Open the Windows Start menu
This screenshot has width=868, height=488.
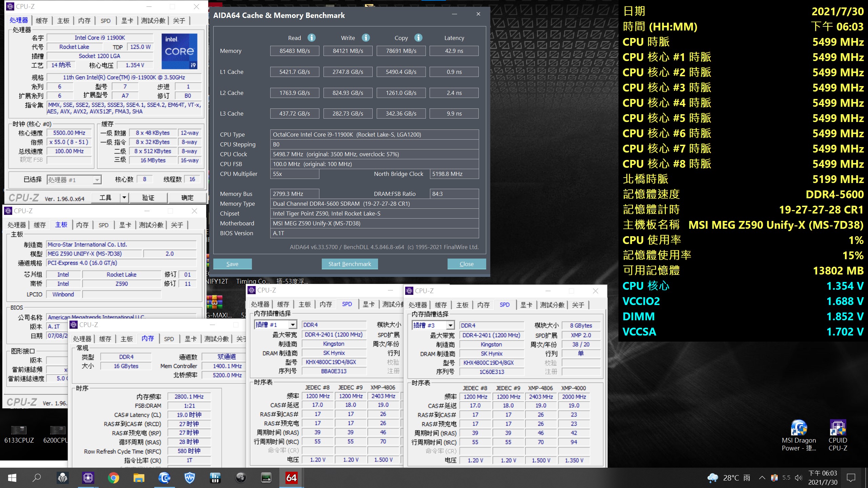[12, 478]
